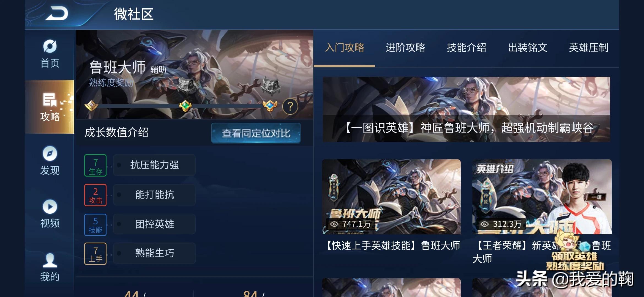Screen dimensions: 644x297
Task: Click the question mark help icon
Action: pos(290,106)
